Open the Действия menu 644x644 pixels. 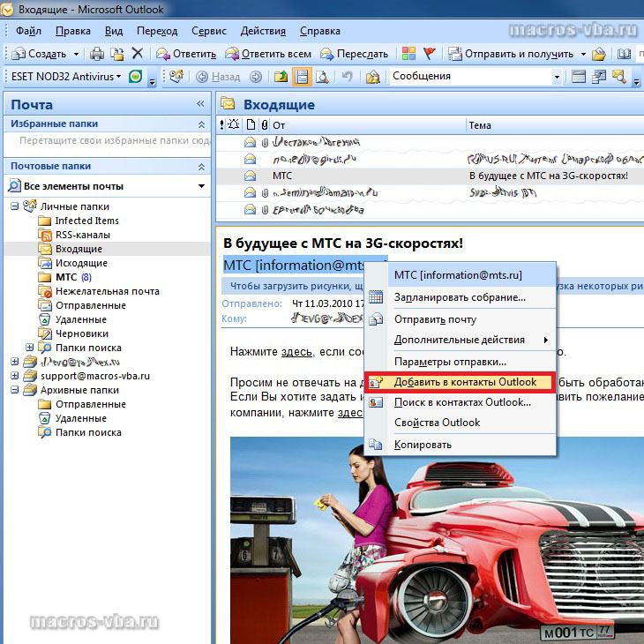[263, 31]
